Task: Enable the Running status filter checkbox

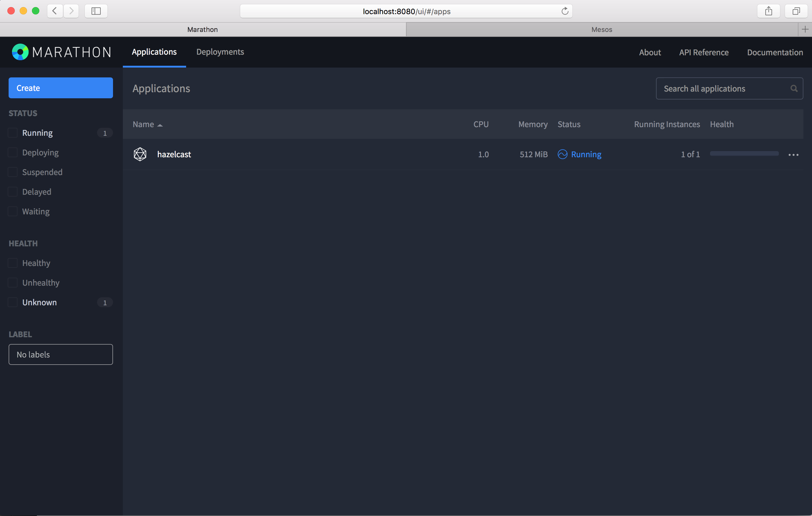Action: coord(13,133)
